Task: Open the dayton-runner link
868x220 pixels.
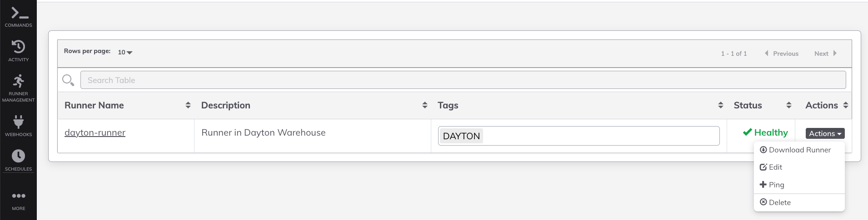Action: (x=95, y=133)
